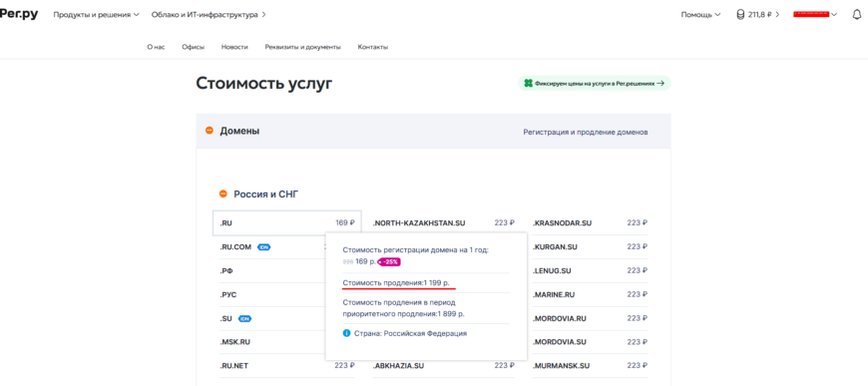Open Регистрация и продление доменов link
This screenshot has width=868, height=386.
pyautogui.click(x=585, y=133)
